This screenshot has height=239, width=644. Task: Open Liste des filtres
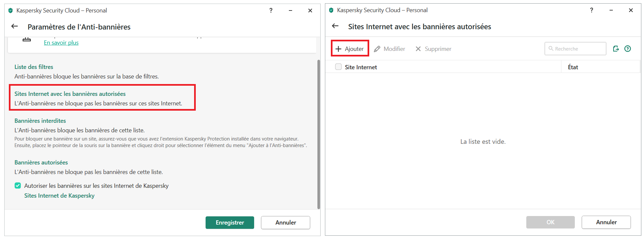pyautogui.click(x=34, y=67)
